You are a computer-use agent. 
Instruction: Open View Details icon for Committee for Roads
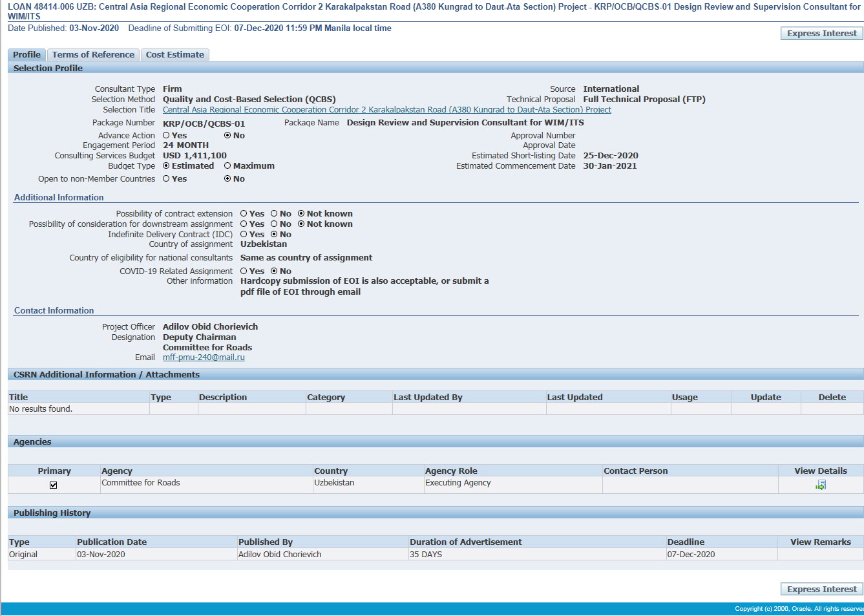click(820, 485)
